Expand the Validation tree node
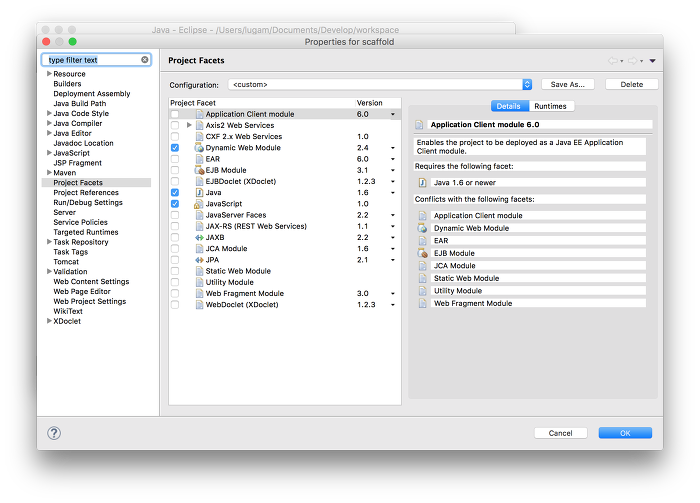 [x=49, y=271]
